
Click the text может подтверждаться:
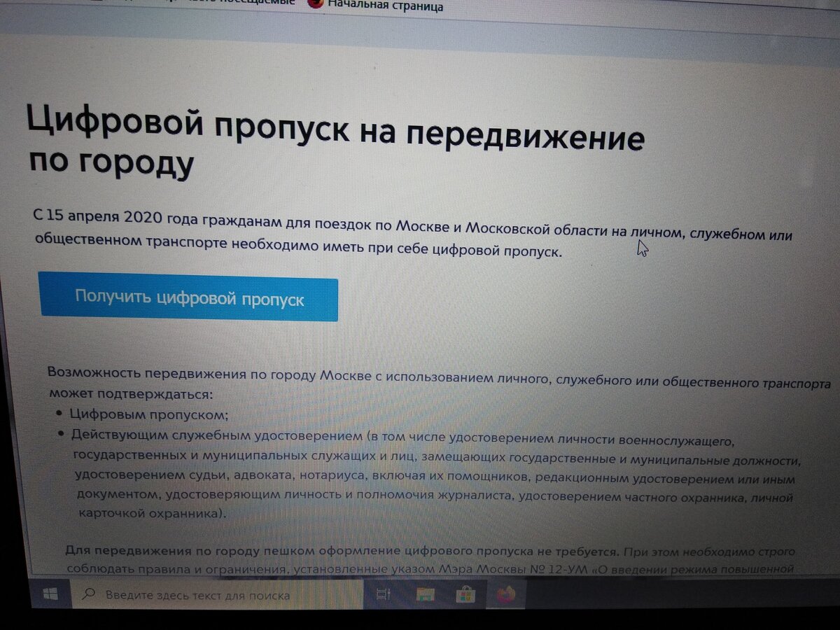tap(129, 394)
